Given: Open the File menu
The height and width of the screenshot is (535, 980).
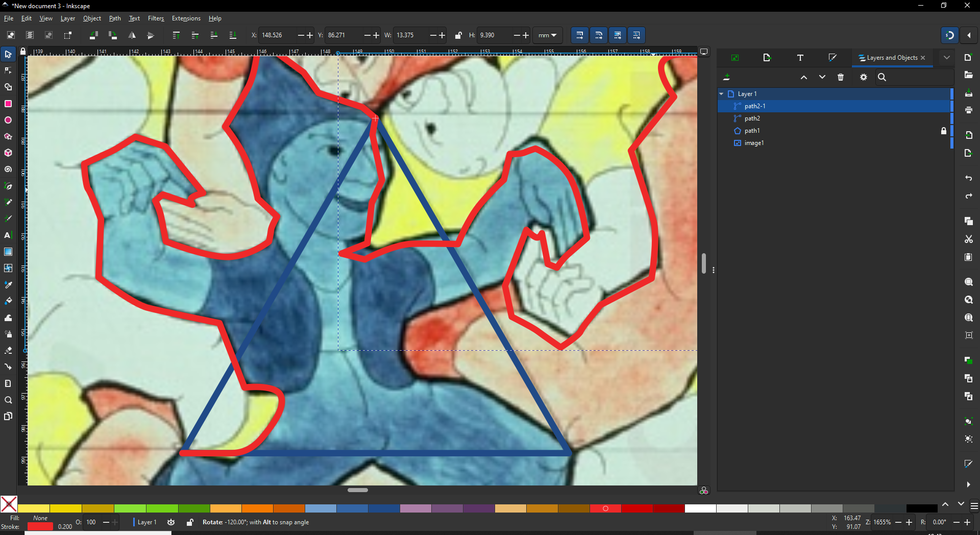Looking at the screenshot, I should pos(9,18).
